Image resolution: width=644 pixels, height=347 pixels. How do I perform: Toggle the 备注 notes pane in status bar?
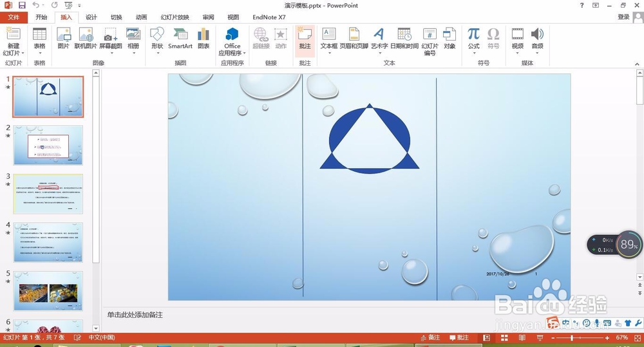click(x=430, y=337)
